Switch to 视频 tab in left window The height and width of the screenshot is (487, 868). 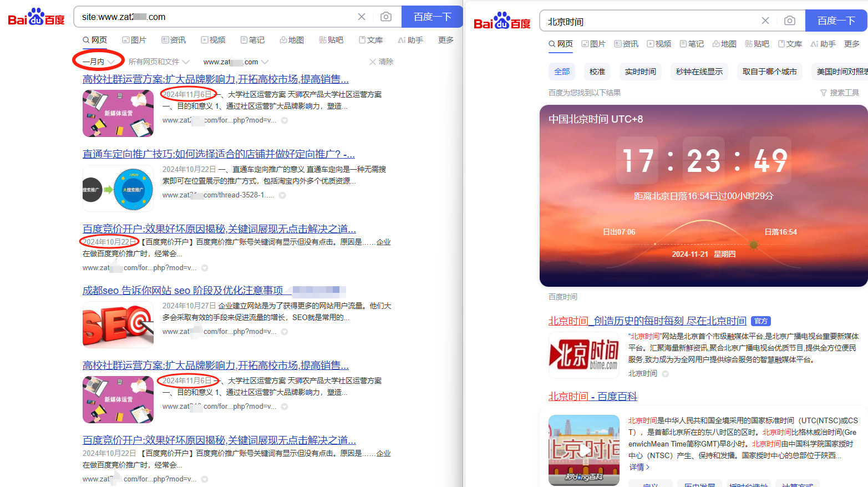coord(213,40)
